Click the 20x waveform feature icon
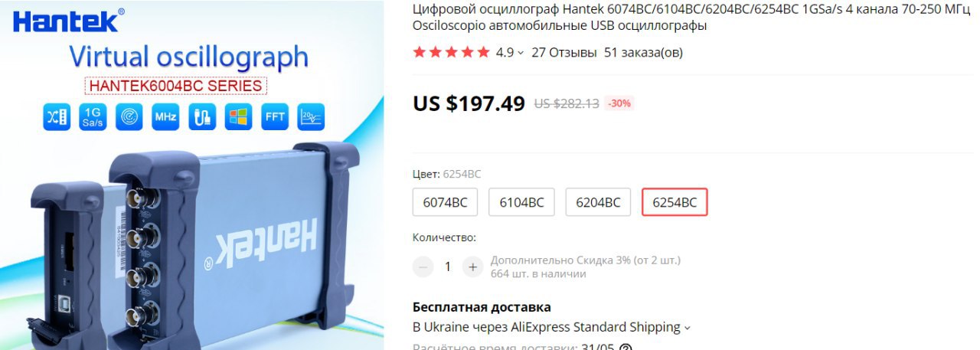The image size is (980, 350). click(x=312, y=117)
